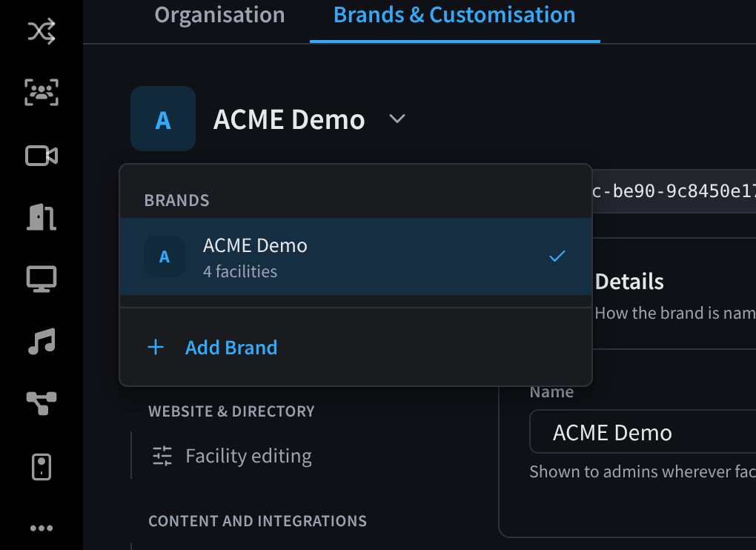The width and height of the screenshot is (756, 550).
Task: Focus the Name field containing ACME Demo
Action: coord(643,432)
